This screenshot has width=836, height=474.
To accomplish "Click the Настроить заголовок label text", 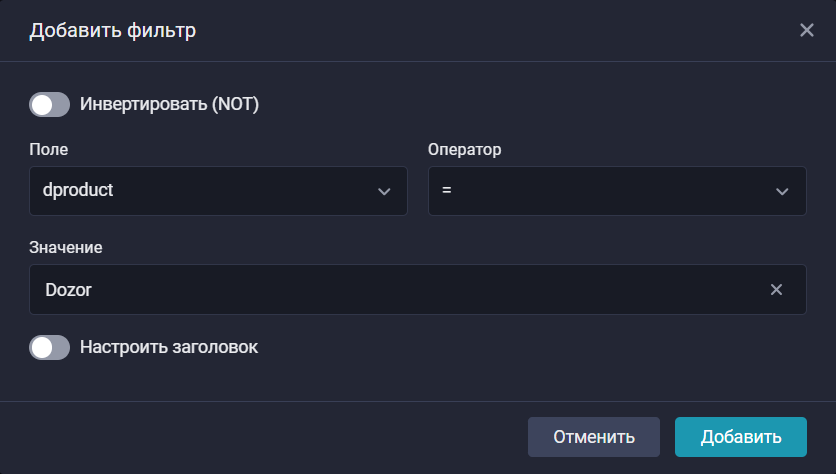I will coord(169,348).
